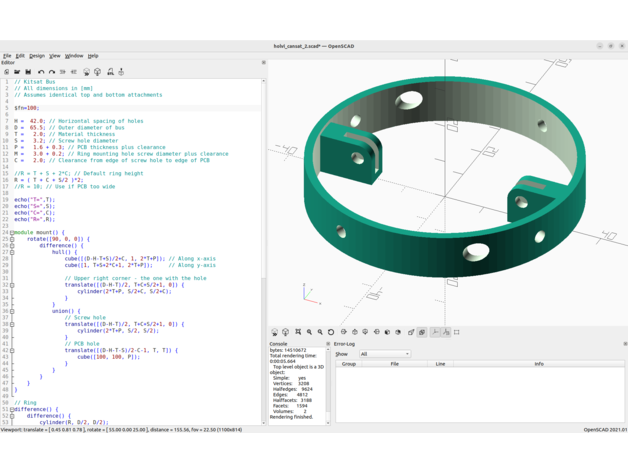
Task: Open the Show filter dropdown in Error-Log
Action: coord(385,354)
